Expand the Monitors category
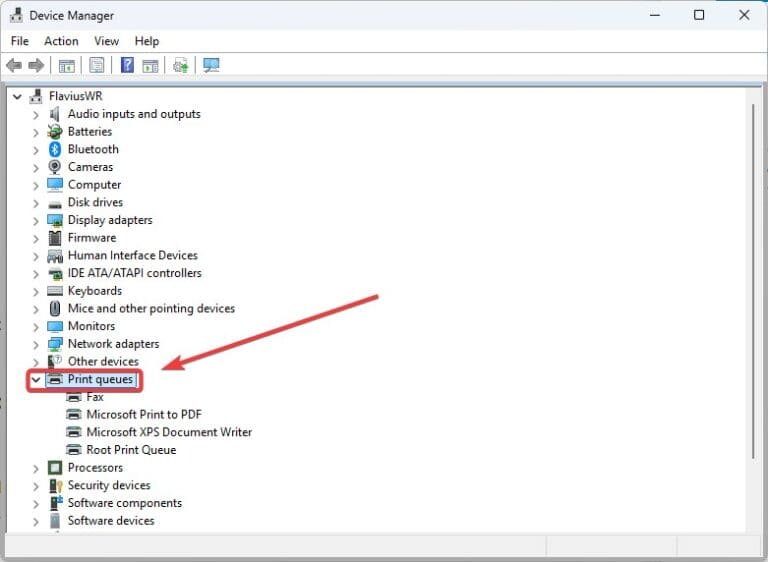This screenshot has width=768, height=562. point(36,327)
